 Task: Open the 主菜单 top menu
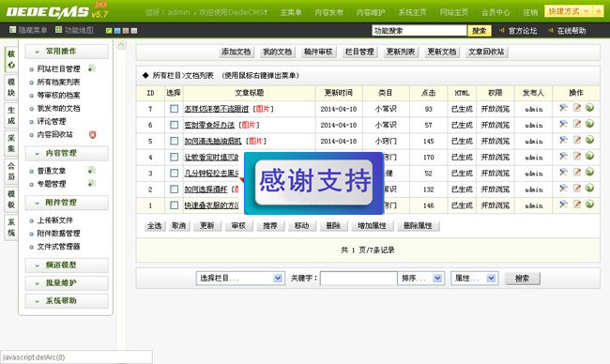click(291, 12)
